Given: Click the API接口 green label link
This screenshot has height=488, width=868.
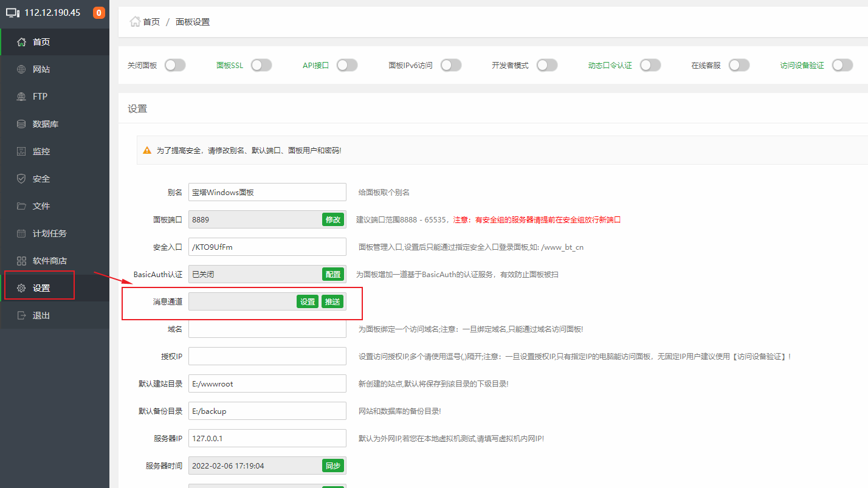Looking at the screenshot, I should pos(315,65).
